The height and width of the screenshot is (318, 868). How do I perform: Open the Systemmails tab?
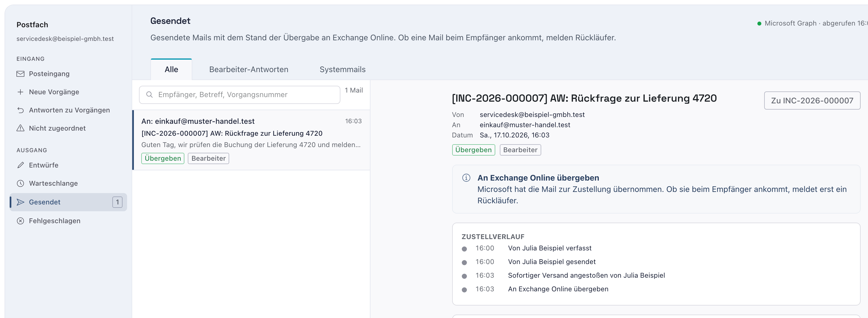[x=342, y=70]
